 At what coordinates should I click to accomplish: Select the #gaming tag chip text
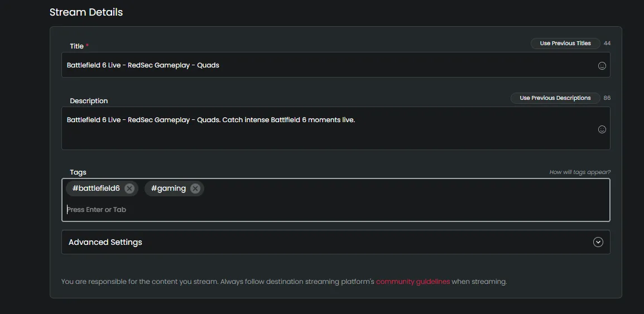168,189
